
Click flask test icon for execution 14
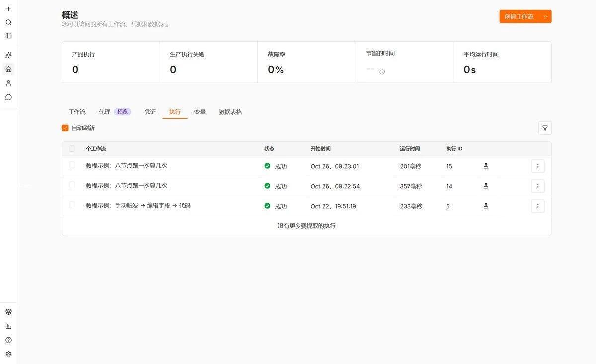click(486, 186)
